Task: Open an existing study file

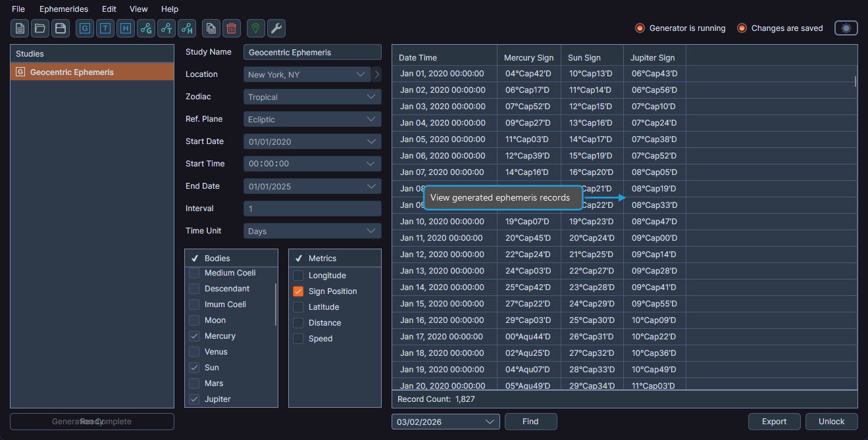Action: coord(39,28)
